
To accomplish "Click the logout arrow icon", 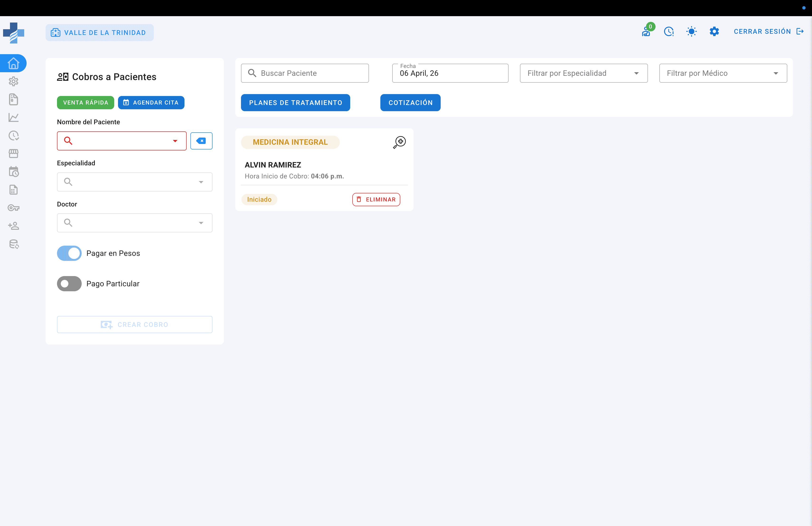I will pos(800,31).
